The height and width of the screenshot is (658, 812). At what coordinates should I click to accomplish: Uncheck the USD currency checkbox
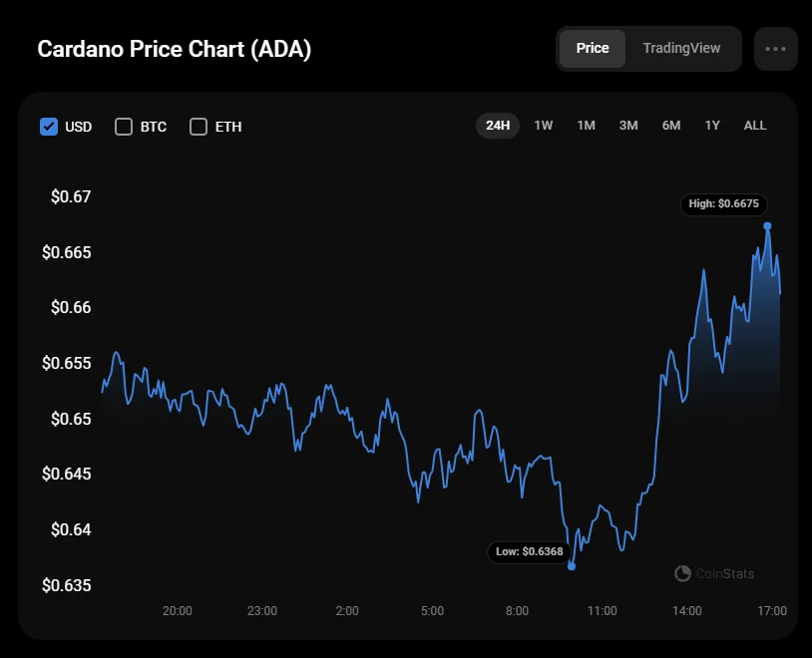[49, 127]
